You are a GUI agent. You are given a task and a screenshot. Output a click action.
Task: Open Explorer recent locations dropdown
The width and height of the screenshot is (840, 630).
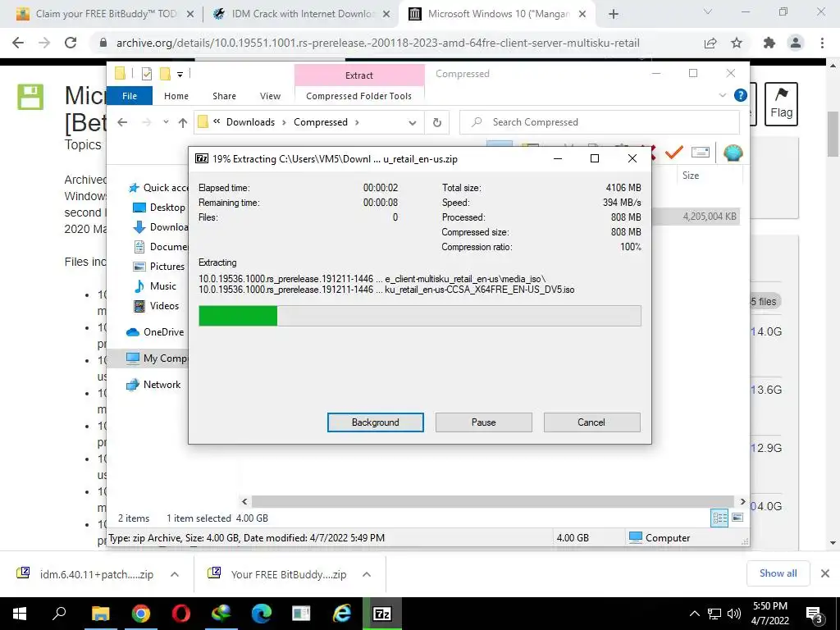click(166, 122)
